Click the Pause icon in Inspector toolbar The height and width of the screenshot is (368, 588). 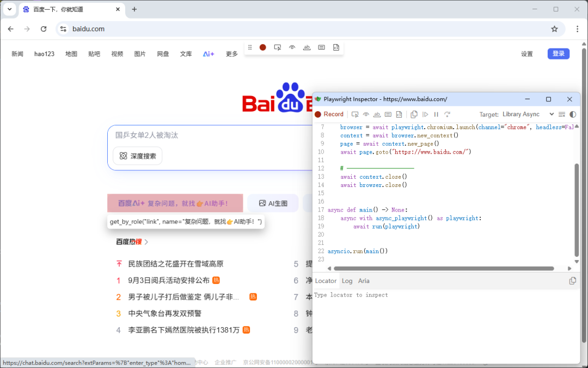click(436, 114)
